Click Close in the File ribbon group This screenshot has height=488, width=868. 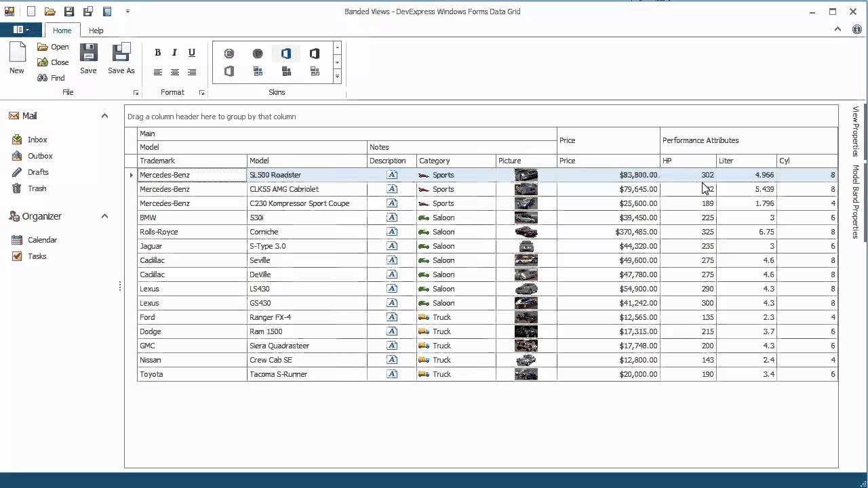(x=53, y=62)
